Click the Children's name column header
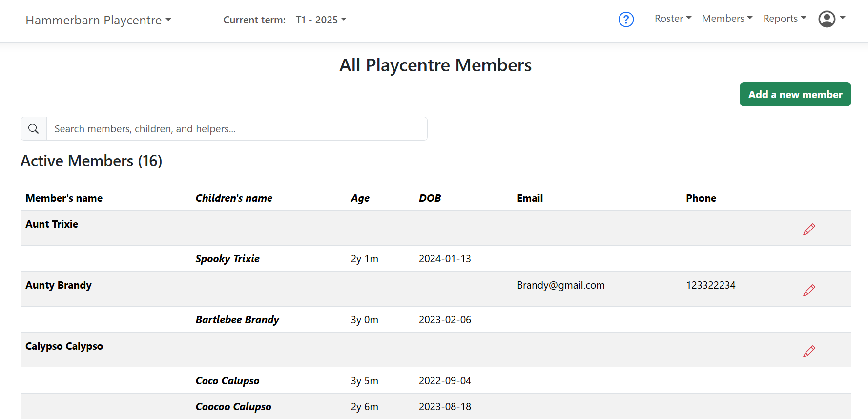Image resolution: width=868 pixels, height=419 pixels. [234, 198]
